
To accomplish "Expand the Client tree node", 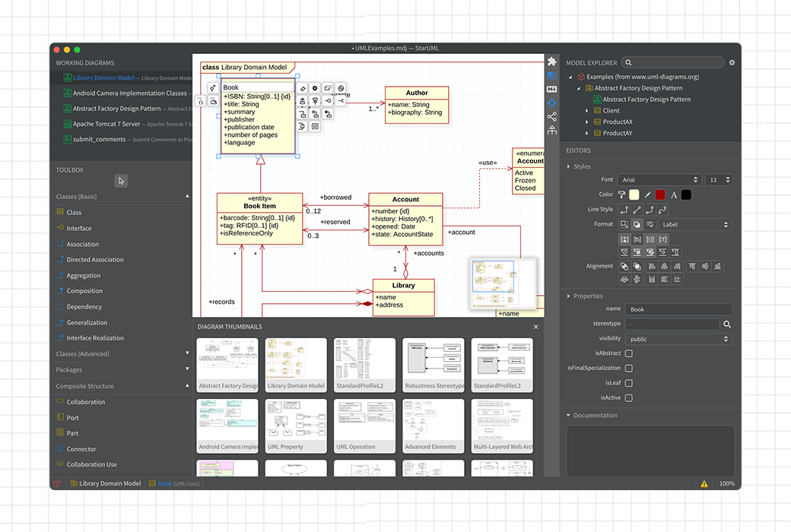I will (x=586, y=110).
